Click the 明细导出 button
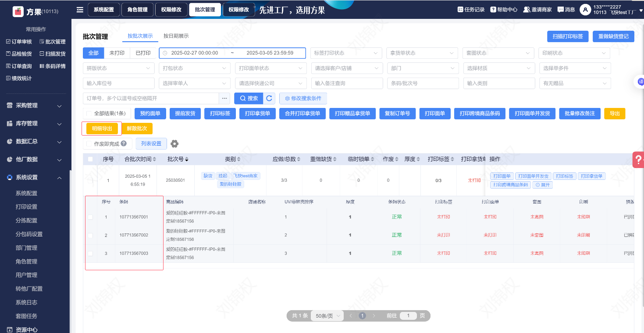Viewport: 644px width, 333px height. point(102,129)
